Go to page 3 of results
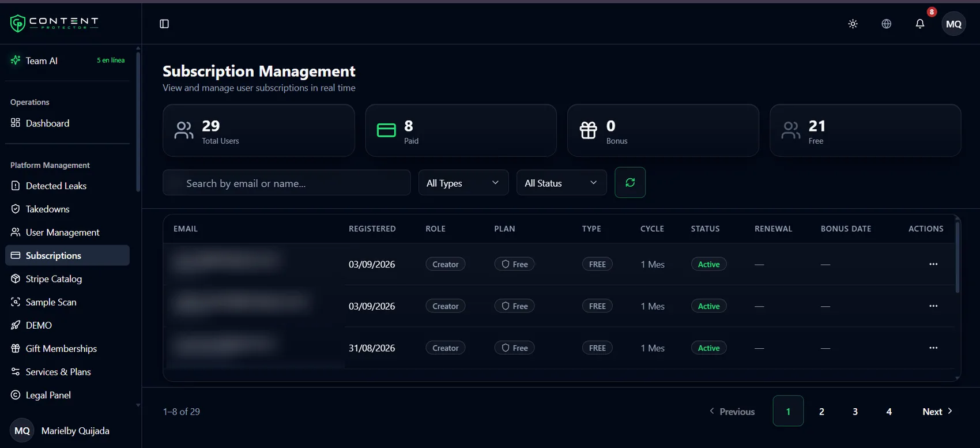Screen dimensions: 980x448 (855, 411)
